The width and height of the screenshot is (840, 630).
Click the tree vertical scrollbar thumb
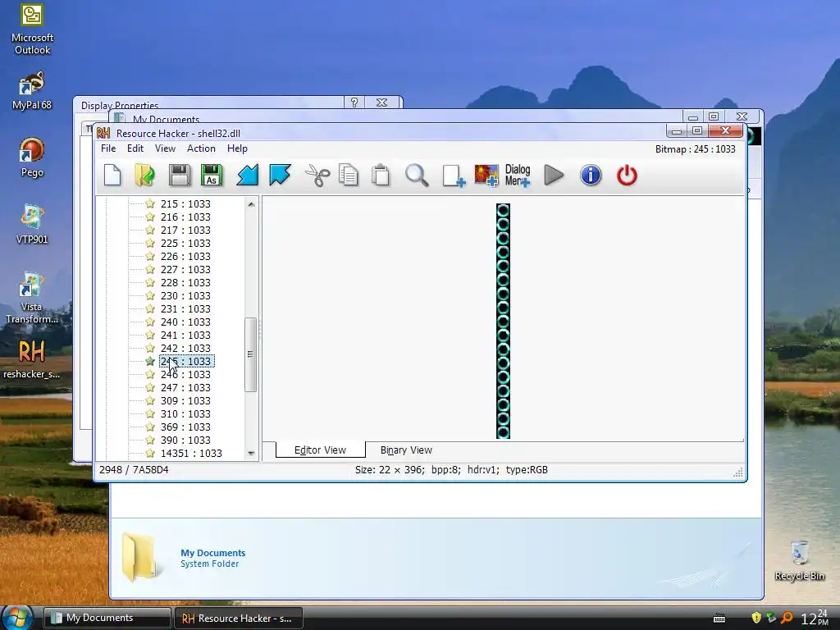(x=251, y=354)
